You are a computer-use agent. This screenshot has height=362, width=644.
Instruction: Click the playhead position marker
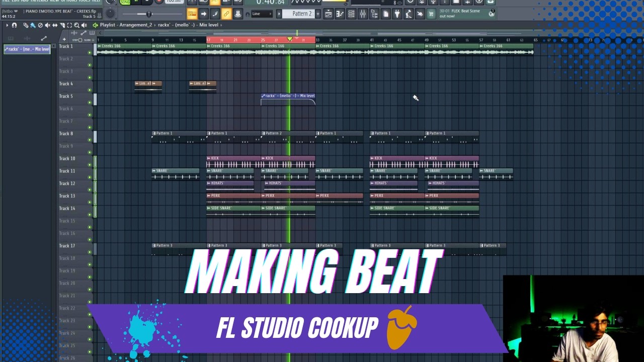(x=290, y=39)
